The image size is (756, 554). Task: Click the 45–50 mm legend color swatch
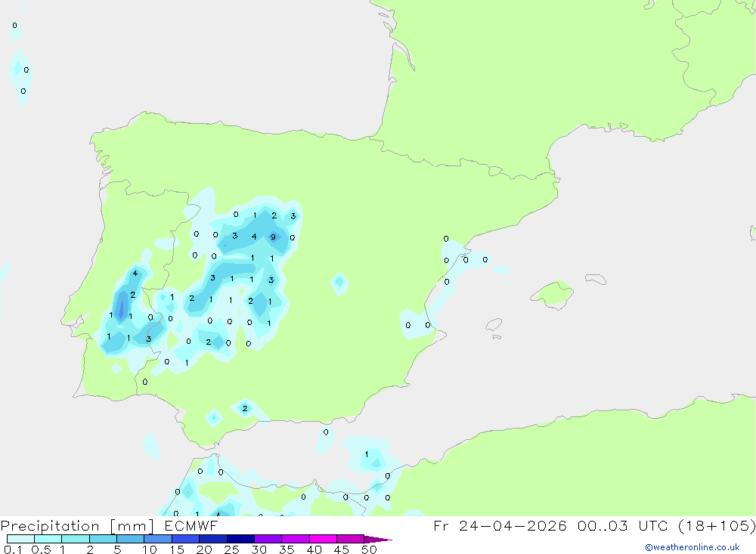coord(350,539)
